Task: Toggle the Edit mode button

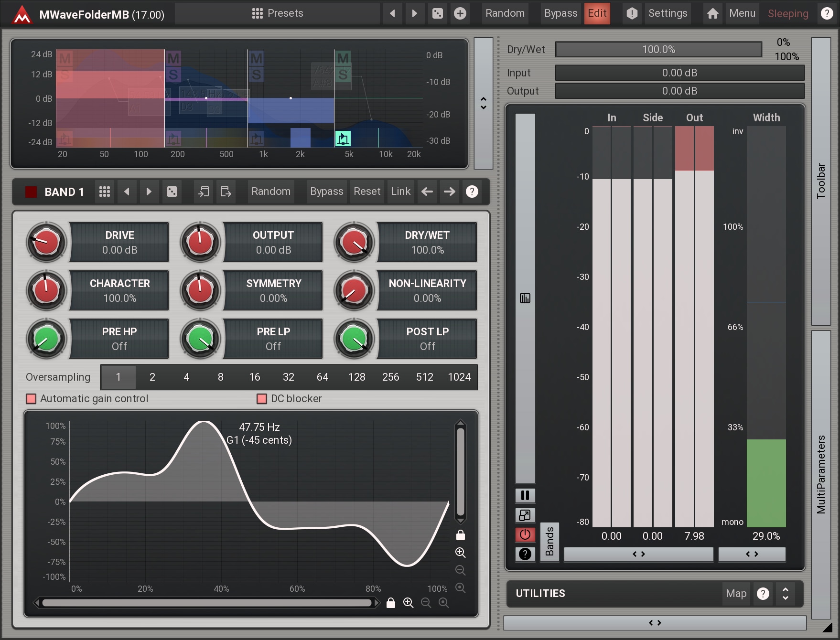Action: tap(597, 13)
